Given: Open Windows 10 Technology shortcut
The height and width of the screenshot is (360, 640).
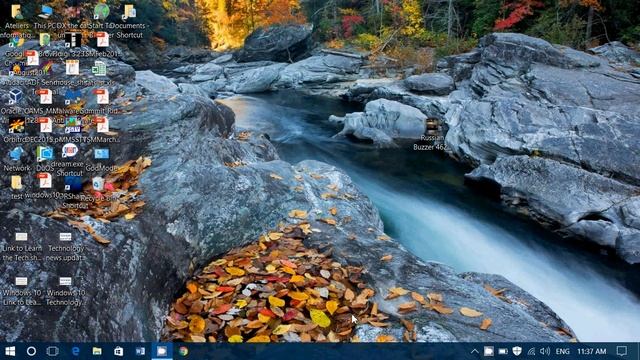Looking at the screenshot, I should click(65, 281).
